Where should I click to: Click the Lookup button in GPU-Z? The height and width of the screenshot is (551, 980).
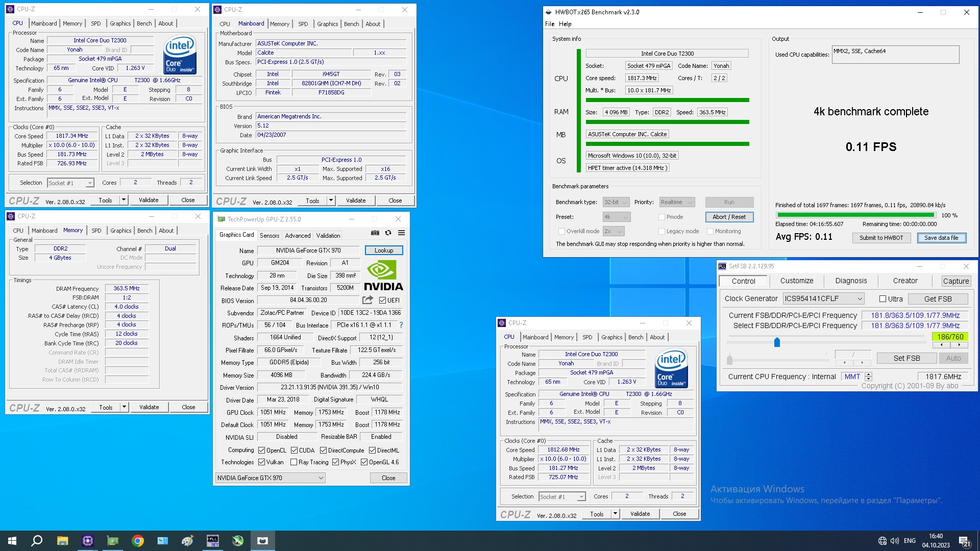[384, 251]
